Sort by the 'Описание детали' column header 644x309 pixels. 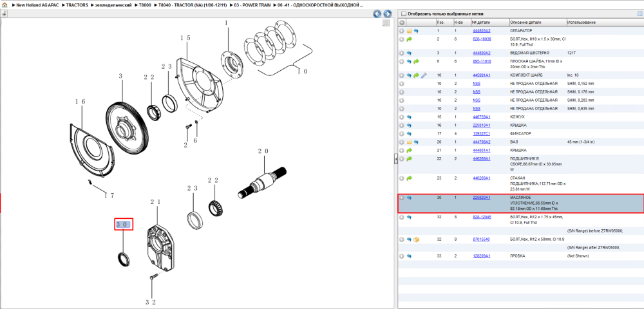537,23
